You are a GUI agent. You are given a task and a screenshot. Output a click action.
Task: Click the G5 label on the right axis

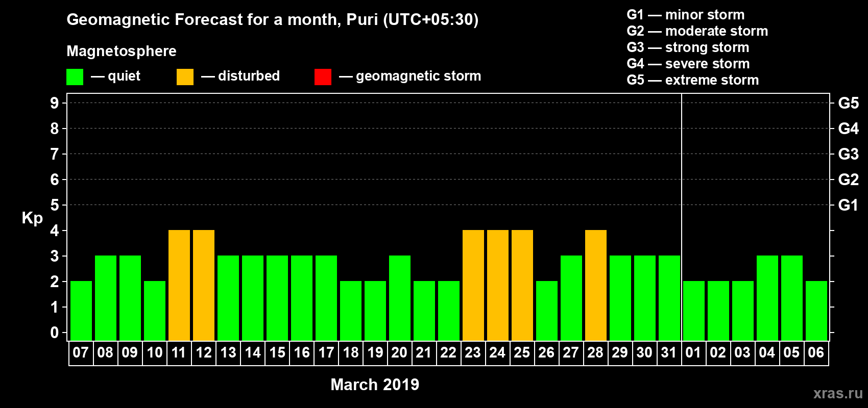(x=849, y=103)
